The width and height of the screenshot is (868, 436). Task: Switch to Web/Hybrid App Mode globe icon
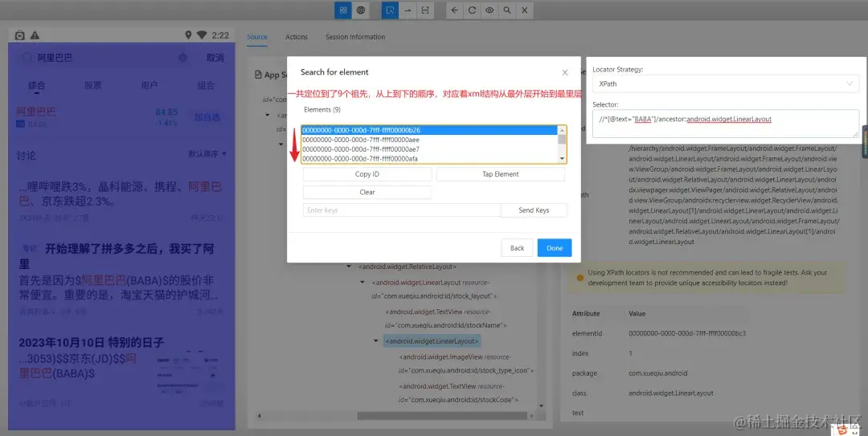361,10
